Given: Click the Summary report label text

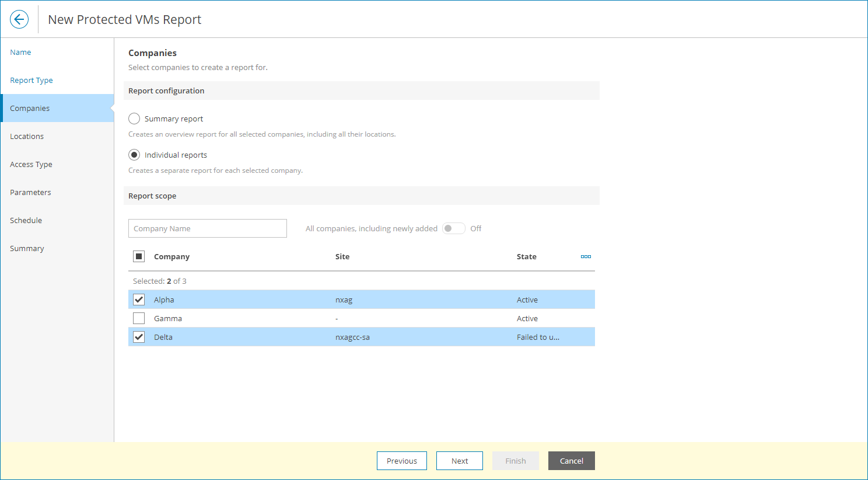Looking at the screenshot, I should (174, 119).
